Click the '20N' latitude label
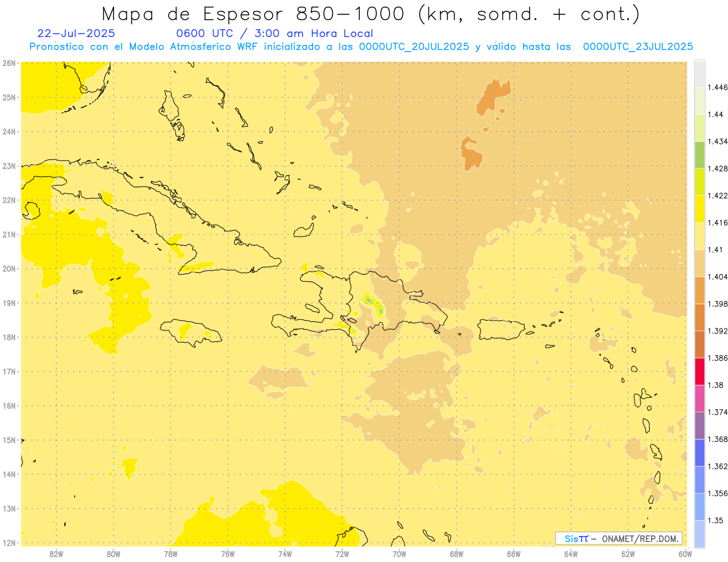The image size is (728, 562). (8, 269)
